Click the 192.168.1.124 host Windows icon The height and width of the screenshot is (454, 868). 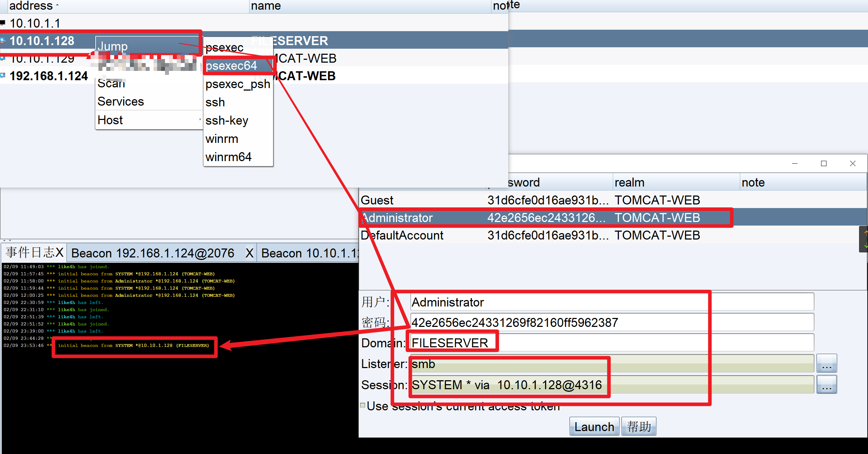[3, 76]
